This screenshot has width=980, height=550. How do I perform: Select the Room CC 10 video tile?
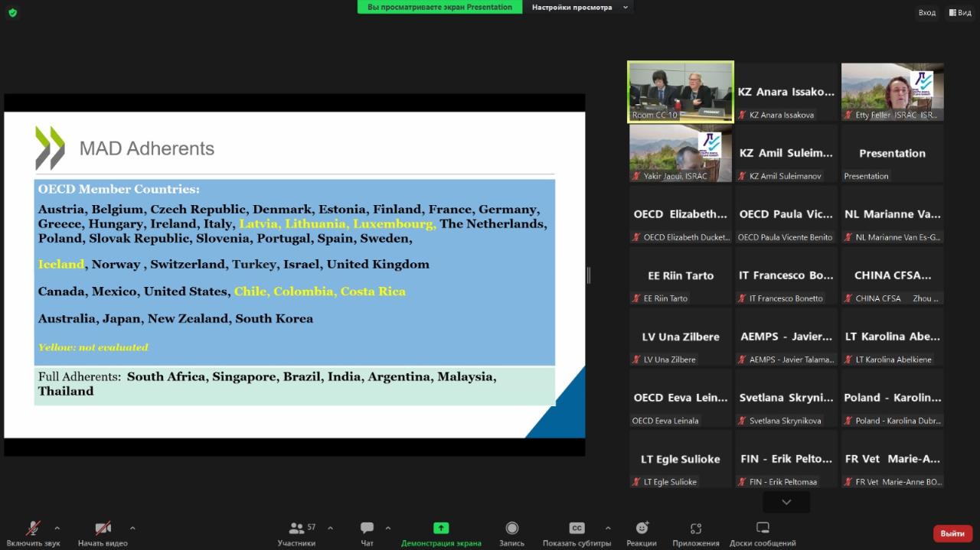(x=681, y=92)
